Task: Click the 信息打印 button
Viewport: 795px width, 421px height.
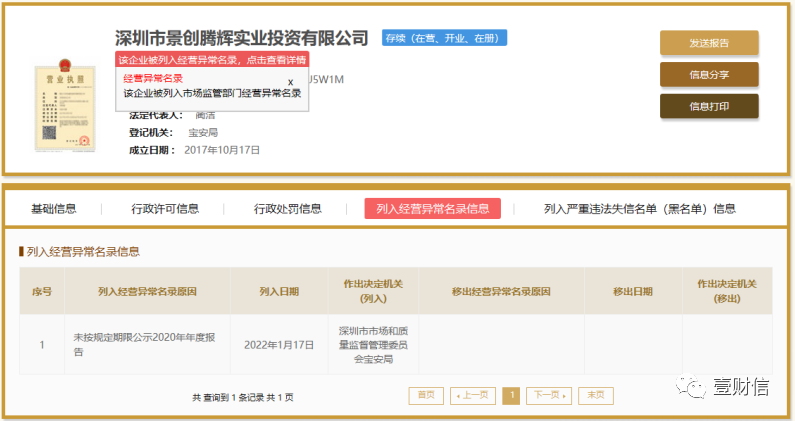Action: [709, 107]
